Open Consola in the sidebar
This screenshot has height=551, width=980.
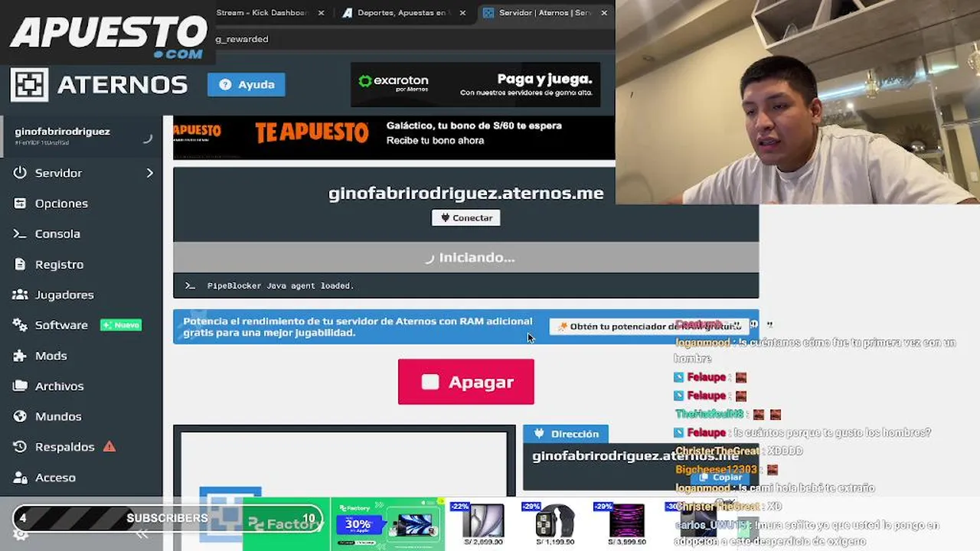coord(57,234)
